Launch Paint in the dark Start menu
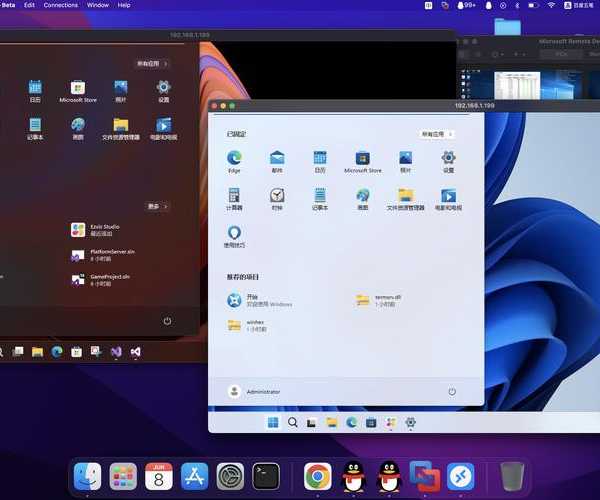 [78, 129]
